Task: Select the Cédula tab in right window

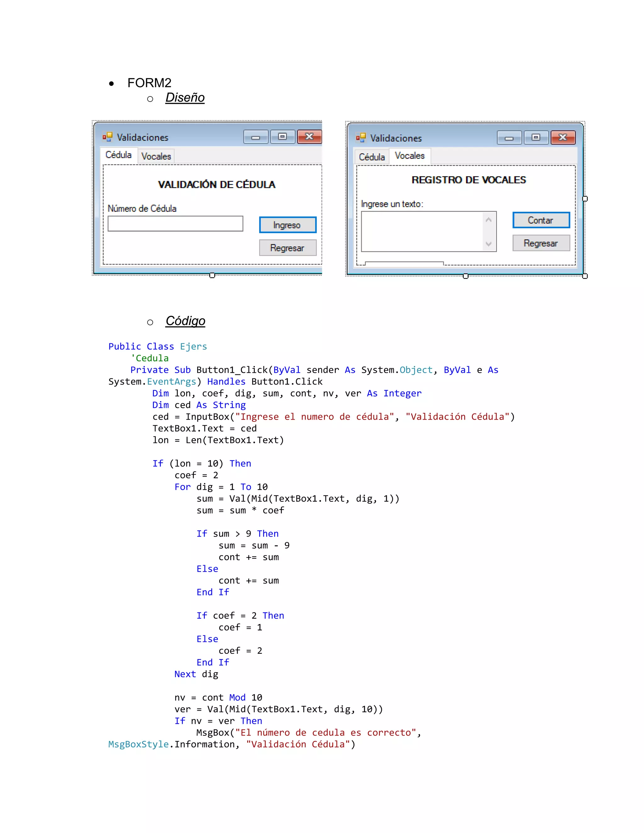Action: coord(372,157)
